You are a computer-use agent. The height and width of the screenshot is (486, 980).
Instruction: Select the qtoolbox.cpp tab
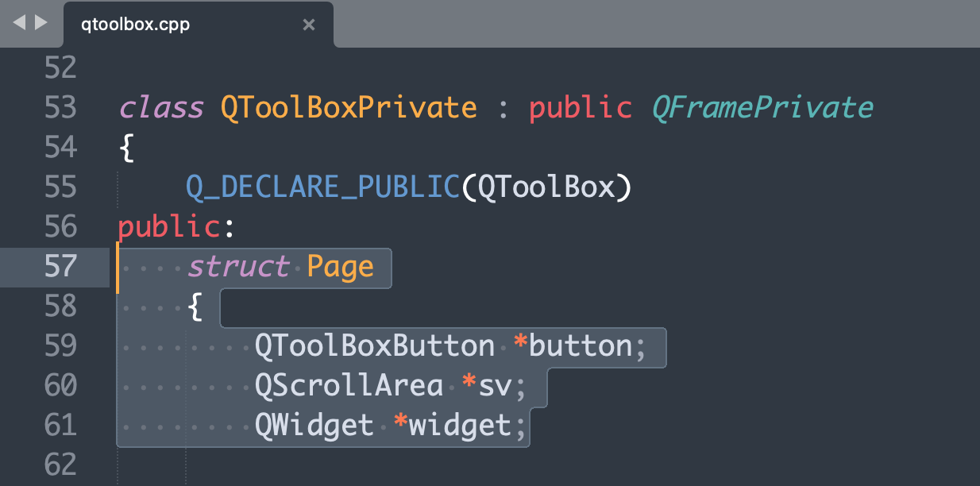coord(135,25)
